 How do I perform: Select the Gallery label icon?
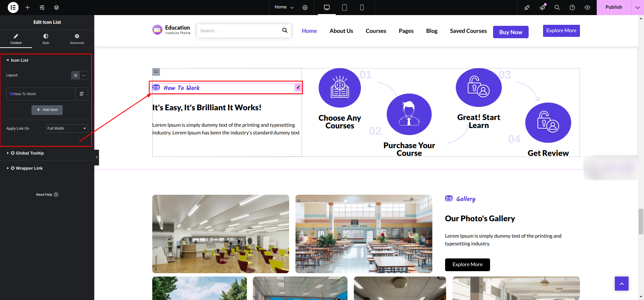pyautogui.click(x=449, y=198)
